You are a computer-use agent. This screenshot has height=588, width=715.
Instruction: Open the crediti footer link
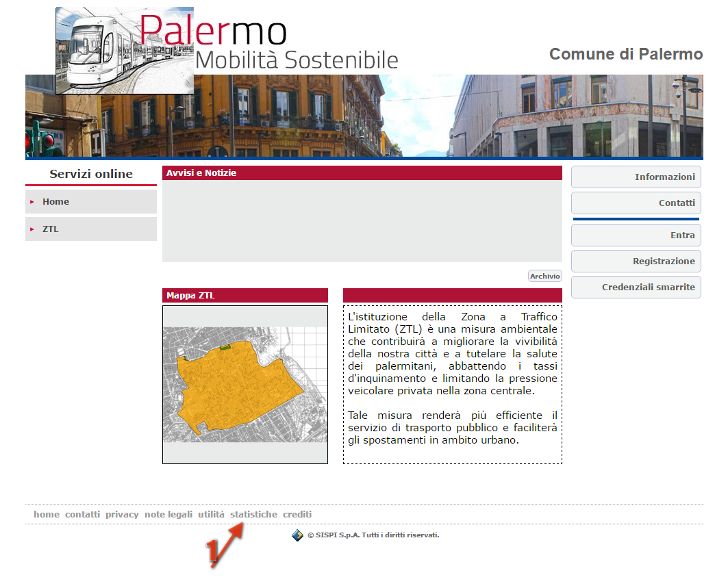(297, 514)
